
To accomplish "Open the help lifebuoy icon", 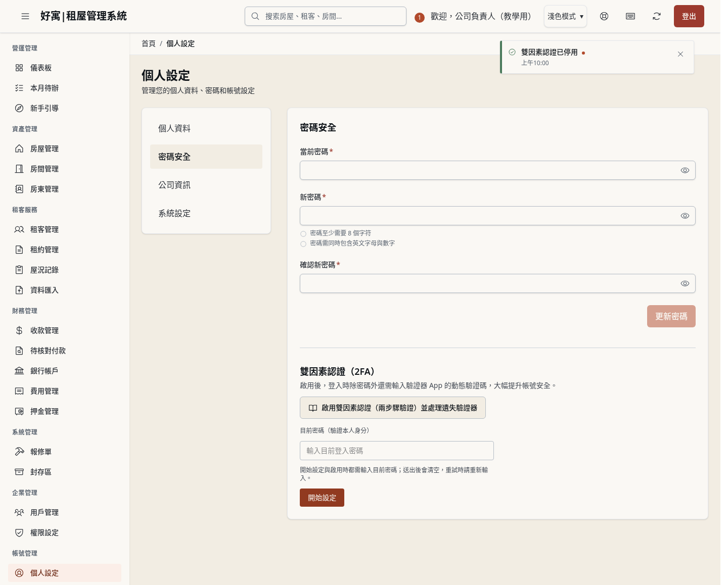I will pyautogui.click(x=604, y=16).
